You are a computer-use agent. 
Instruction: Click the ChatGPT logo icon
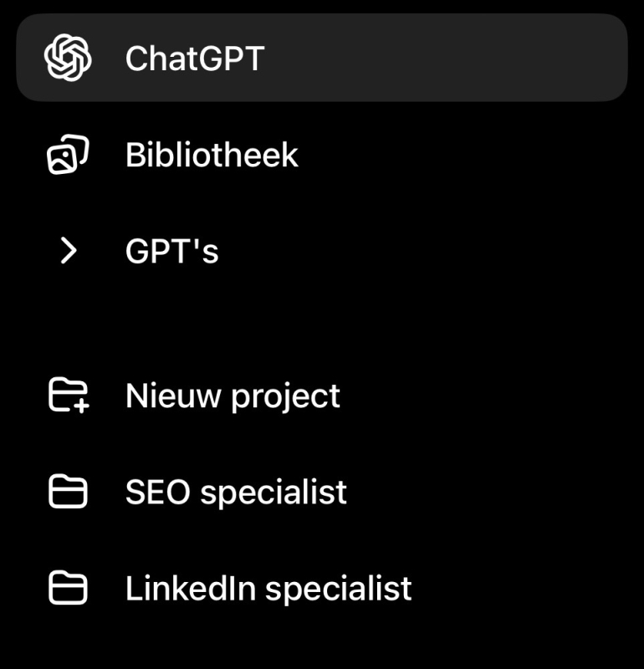(x=68, y=58)
